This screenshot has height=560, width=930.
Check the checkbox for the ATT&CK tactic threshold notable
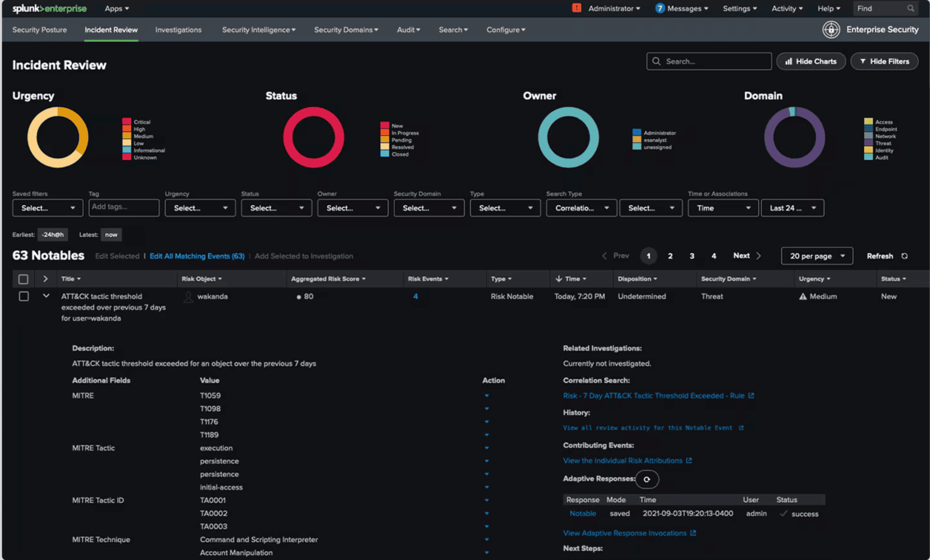click(x=23, y=296)
